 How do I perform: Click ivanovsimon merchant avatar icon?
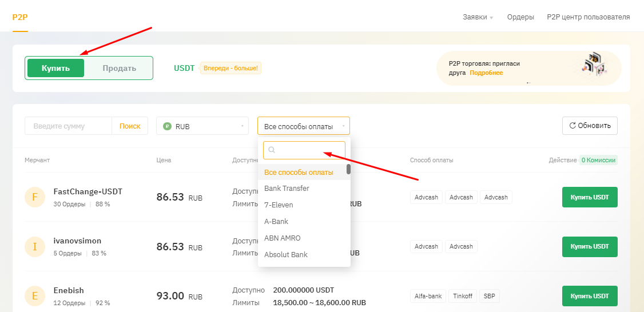click(35, 246)
